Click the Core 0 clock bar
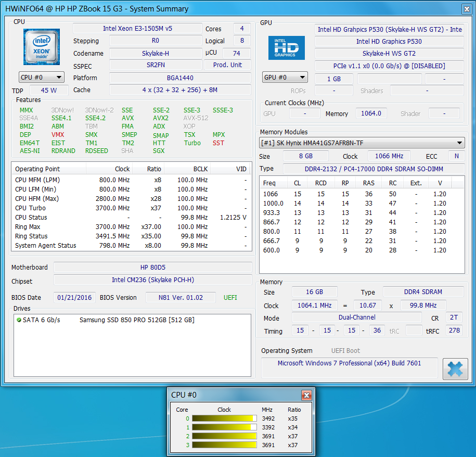 coord(224,418)
